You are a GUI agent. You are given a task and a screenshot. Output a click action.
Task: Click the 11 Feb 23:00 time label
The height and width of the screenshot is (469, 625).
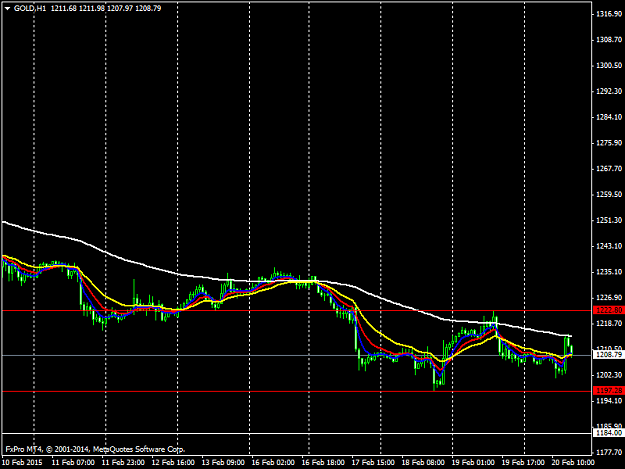pyautogui.click(x=123, y=463)
